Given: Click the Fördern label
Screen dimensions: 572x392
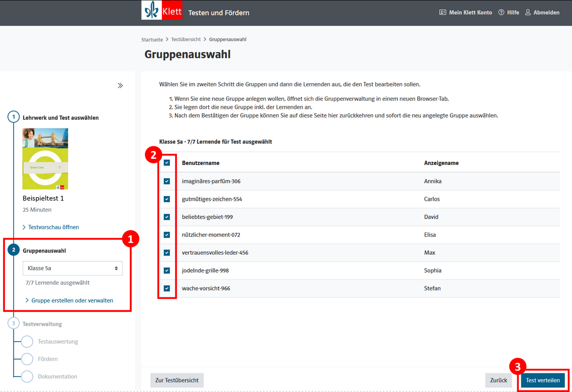Looking at the screenshot, I should coord(48,359).
